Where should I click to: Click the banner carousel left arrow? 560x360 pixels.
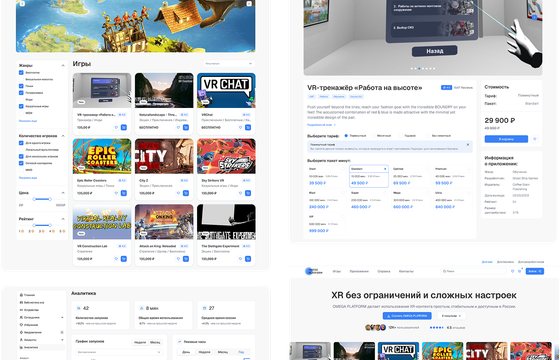click(x=22, y=4)
